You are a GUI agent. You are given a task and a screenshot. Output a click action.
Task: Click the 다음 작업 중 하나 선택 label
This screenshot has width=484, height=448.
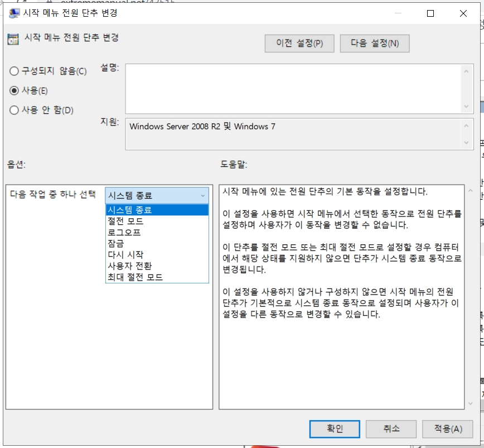(53, 194)
